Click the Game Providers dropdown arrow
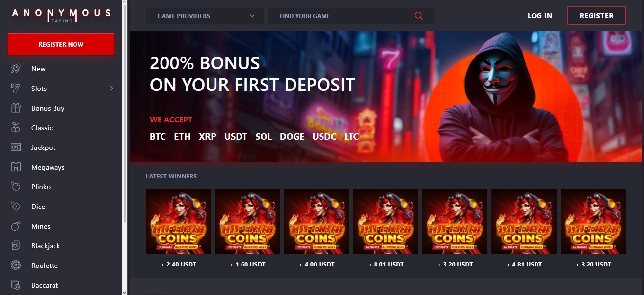Image resolution: width=644 pixels, height=295 pixels. pyautogui.click(x=252, y=16)
